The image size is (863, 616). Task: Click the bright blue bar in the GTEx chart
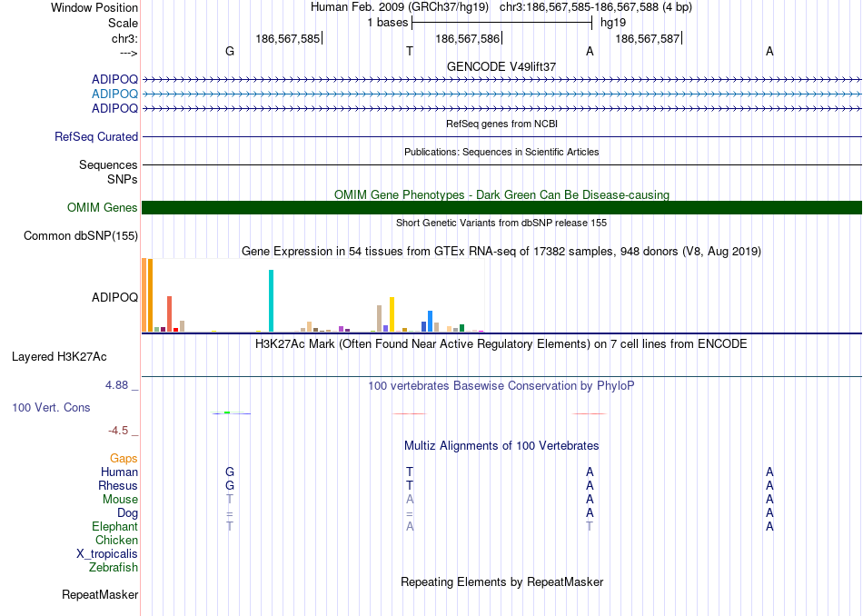[430, 321]
